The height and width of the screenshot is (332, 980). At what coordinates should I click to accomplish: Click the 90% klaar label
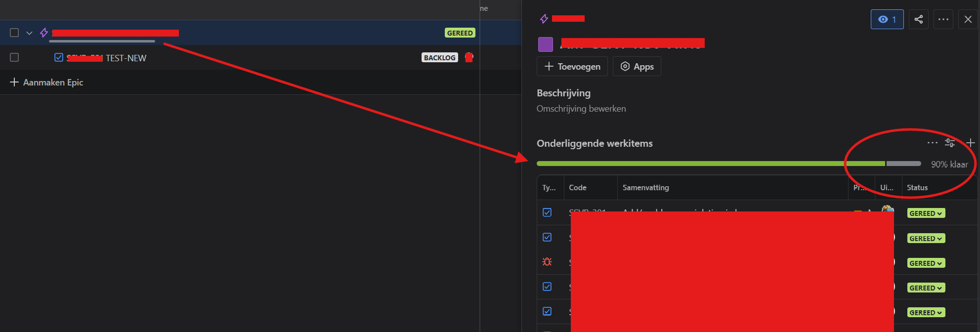(949, 164)
